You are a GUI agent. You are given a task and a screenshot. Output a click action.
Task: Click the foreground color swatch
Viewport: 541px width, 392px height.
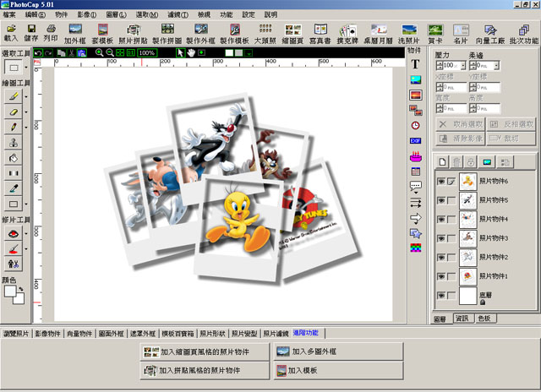pyautogui.click(x=11, y=292)
